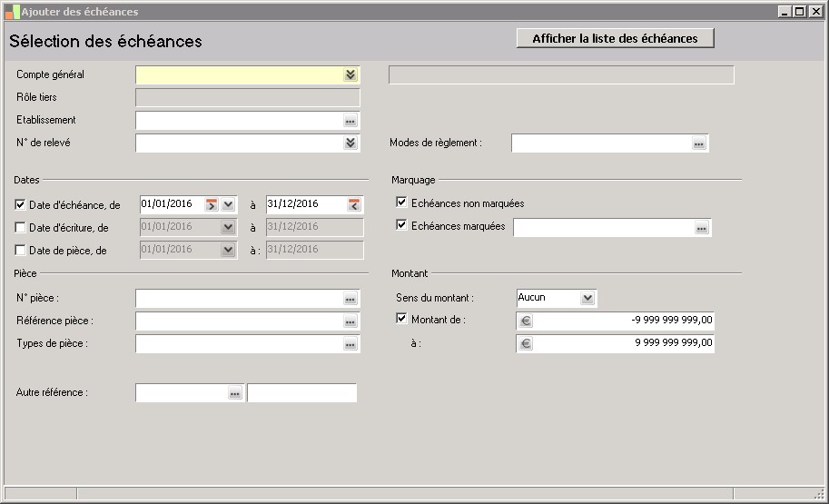Open the Autre référence lookup button
This screenshot has height=504, width=829.
click(x=234, y=393)
